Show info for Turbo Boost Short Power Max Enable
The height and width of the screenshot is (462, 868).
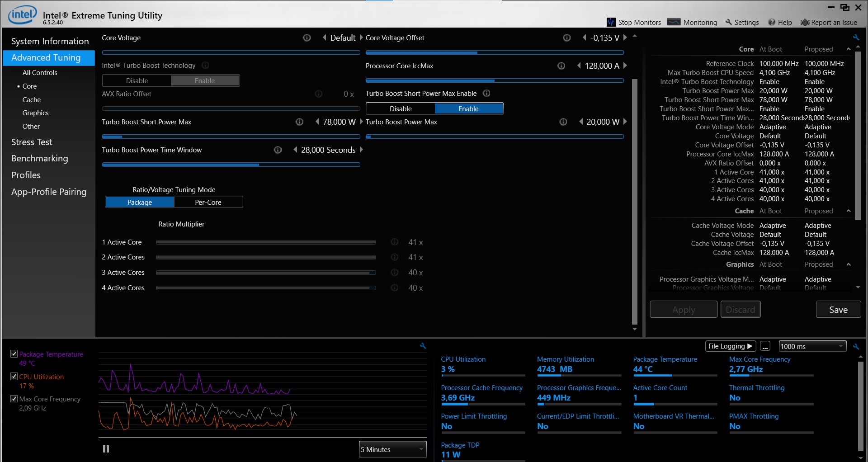click(486, 94)
